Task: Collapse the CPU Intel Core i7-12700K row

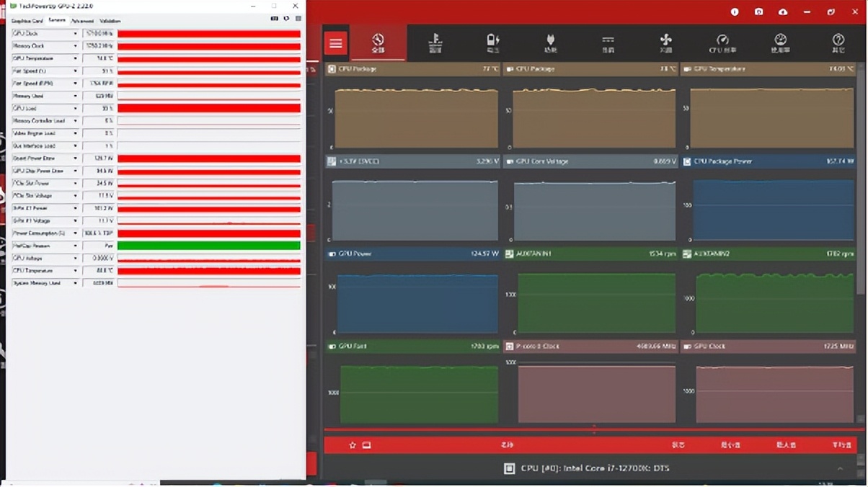Action: tap(840, 468)
